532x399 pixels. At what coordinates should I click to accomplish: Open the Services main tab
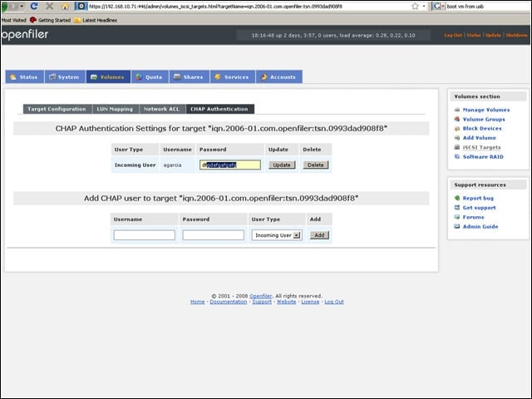click(x=233, y=77)
